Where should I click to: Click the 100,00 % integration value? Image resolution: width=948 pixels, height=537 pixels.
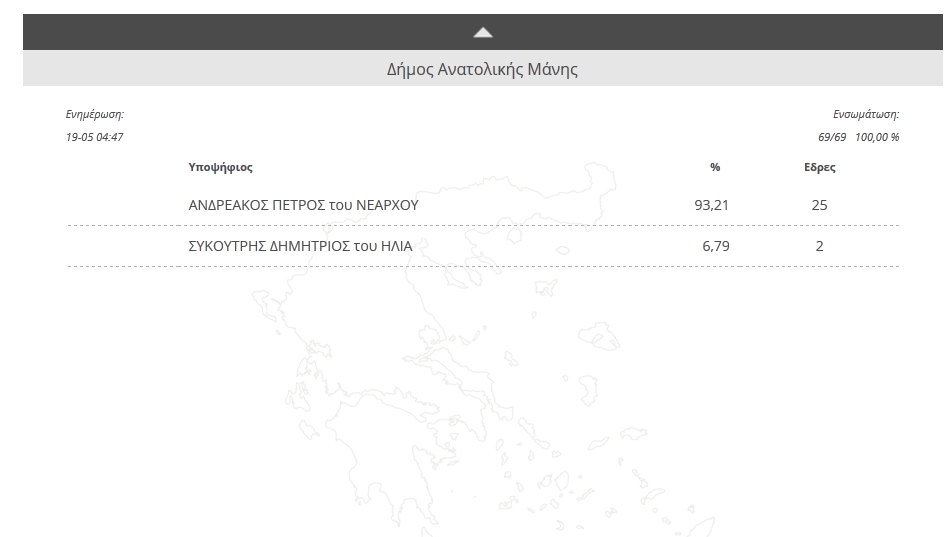(x=877, y=137)
